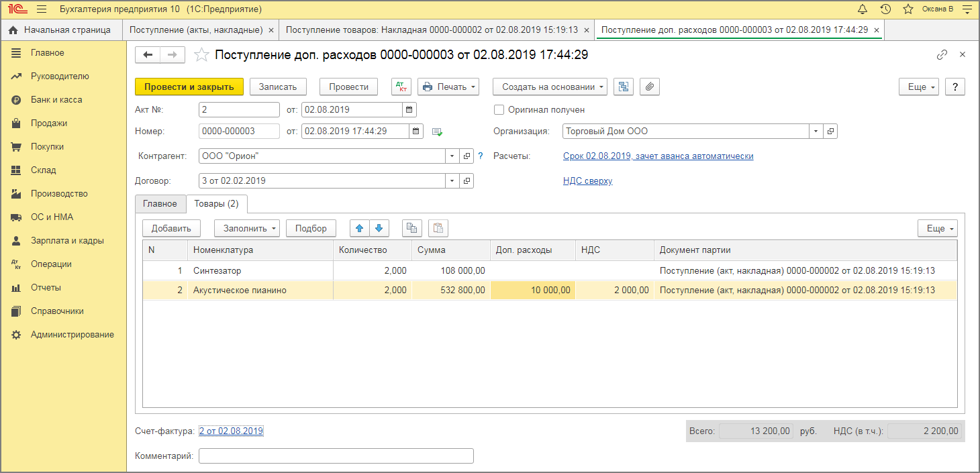Copy rows icon in table toolbar

[x=411, y=228]
